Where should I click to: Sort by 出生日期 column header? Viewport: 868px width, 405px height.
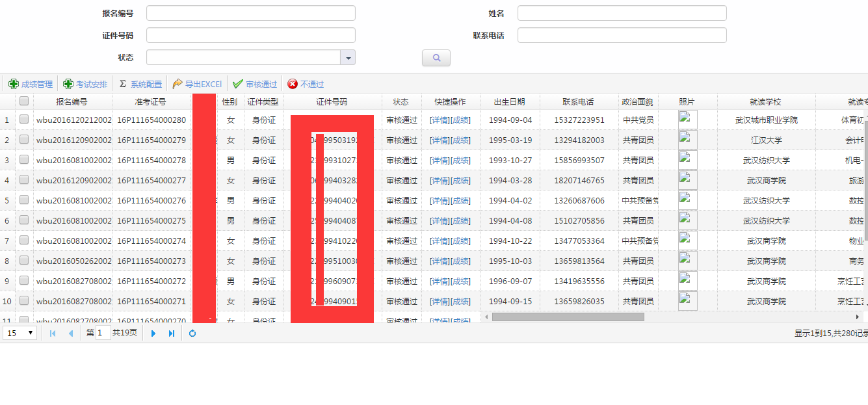point(509,102)
